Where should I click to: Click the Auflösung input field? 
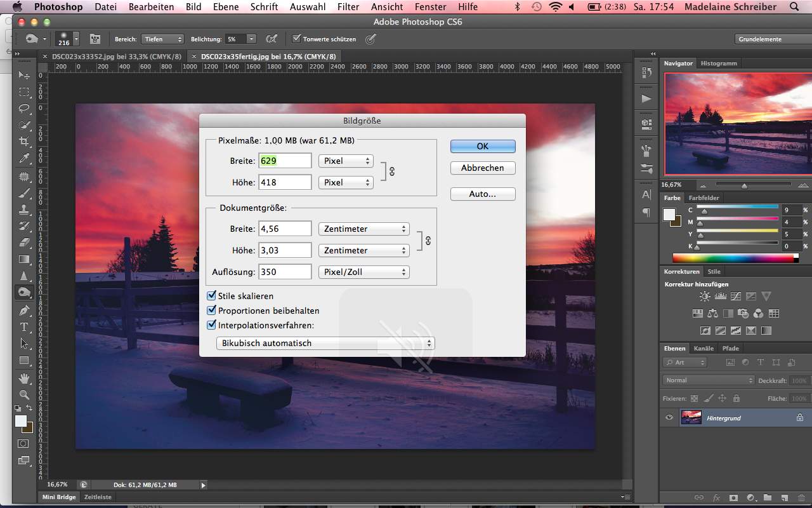[x=285, y=272]
